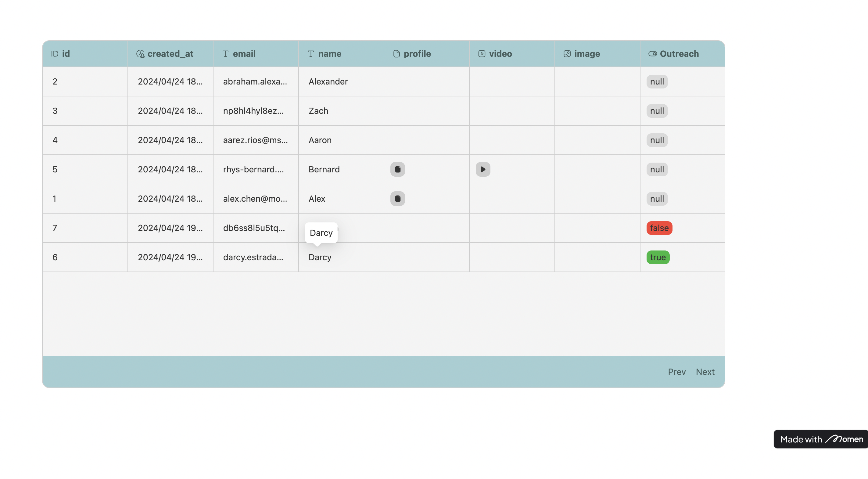Go to the Prev page

(x=676, y=372)
